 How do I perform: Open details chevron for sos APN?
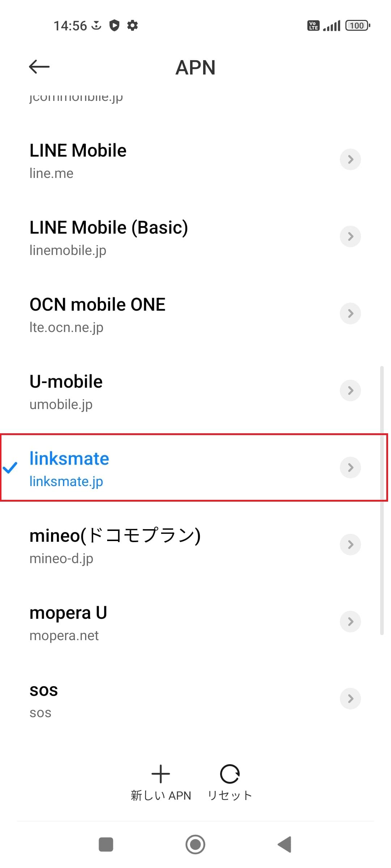tap(350, 699)
